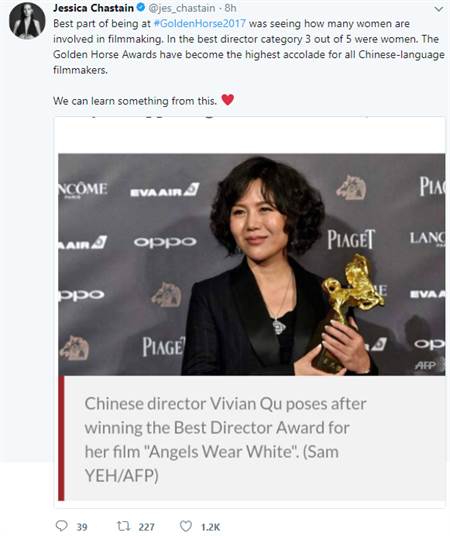The width and height of the screenshot is (450, 536).
Task: Click the AFP watermark on photo
Action: 425,366
